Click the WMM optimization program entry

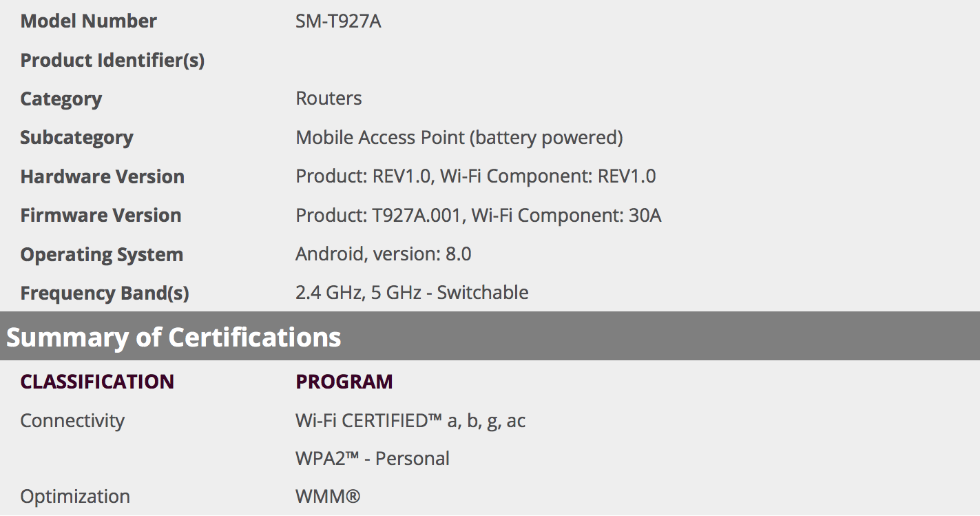(327, 497)
